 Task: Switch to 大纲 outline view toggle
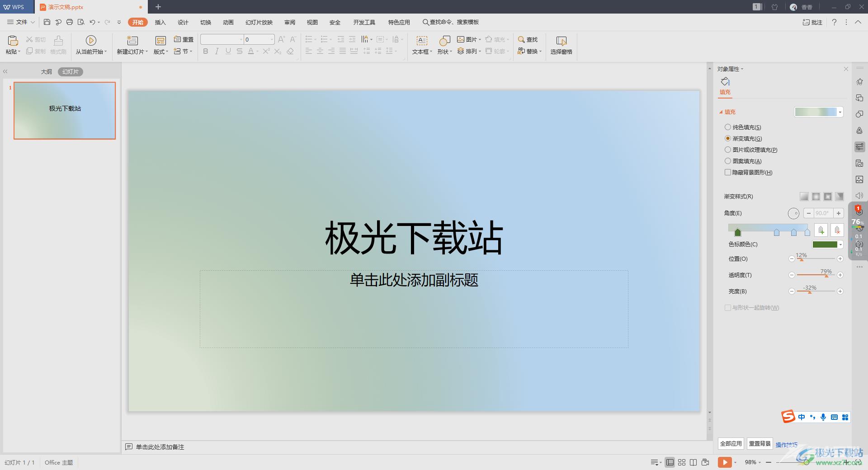[46, 71]
